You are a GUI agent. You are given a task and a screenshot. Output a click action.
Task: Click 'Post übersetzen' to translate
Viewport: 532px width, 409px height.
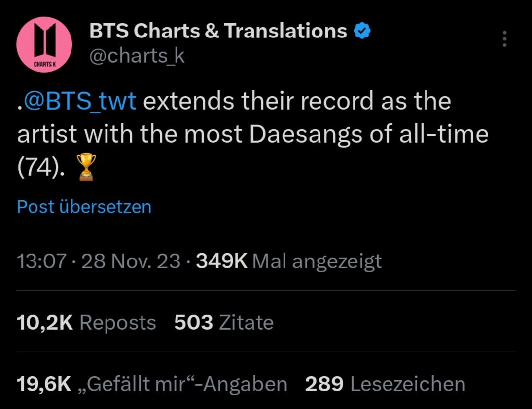coord(84,207)
